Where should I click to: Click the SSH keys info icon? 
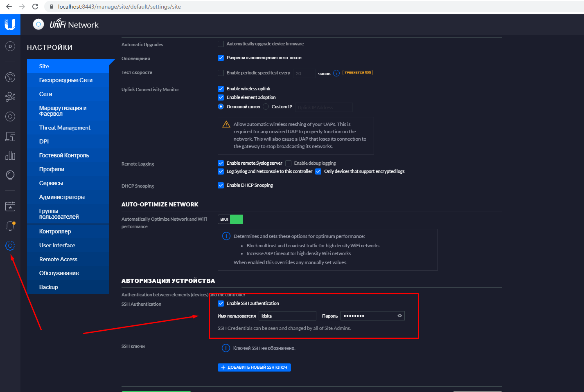tap(226, 348)
